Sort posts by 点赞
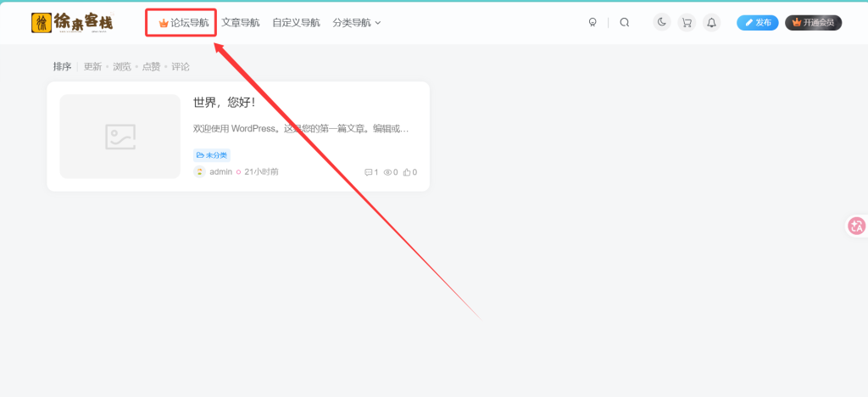The image size is (868, 397). tap(151, 66)
